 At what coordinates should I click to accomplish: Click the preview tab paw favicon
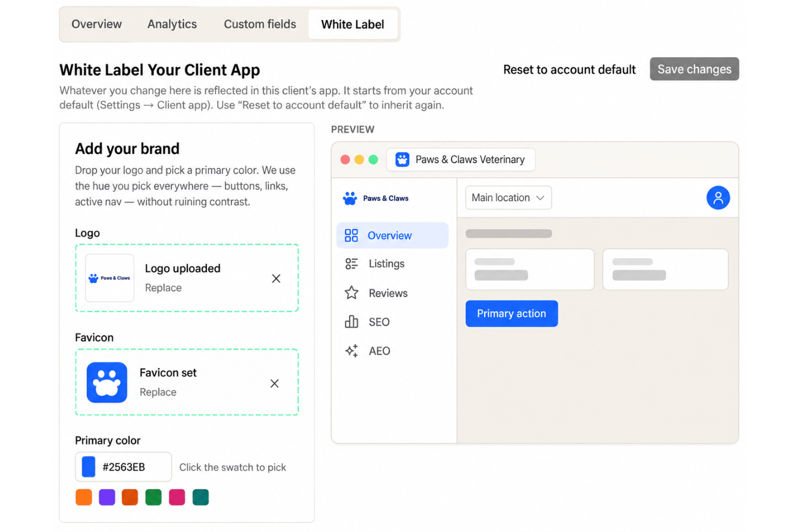tap(402, 160)
